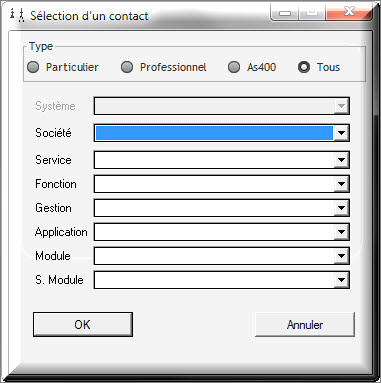381x383 pixels.
Task: Click the disabled Système dropdown arrow
Action: (x=341, y=106)
